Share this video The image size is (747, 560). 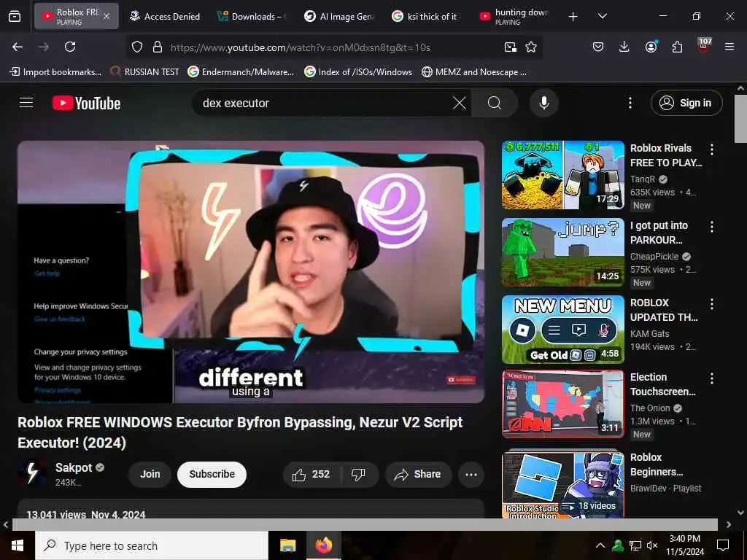(418, 474)
